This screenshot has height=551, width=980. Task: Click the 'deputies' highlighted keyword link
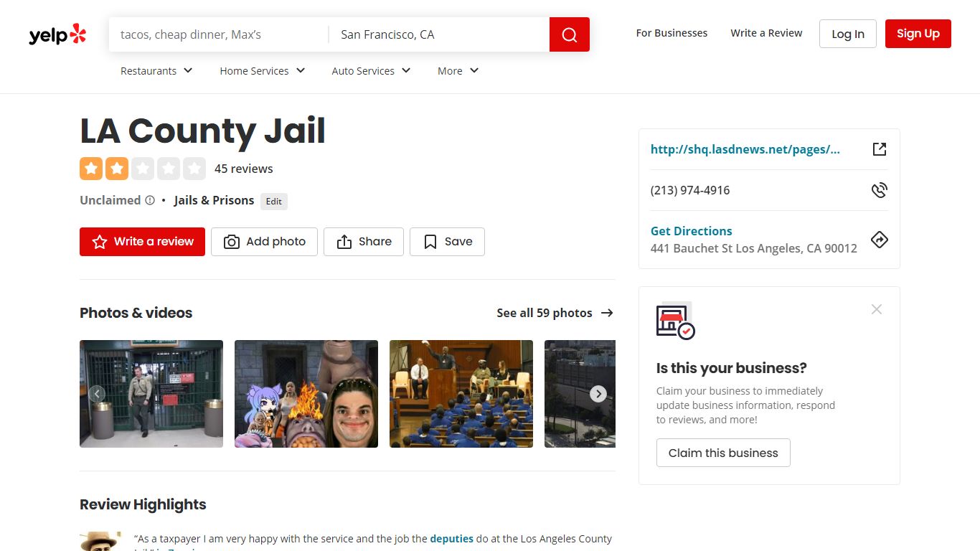coord(452,539)
